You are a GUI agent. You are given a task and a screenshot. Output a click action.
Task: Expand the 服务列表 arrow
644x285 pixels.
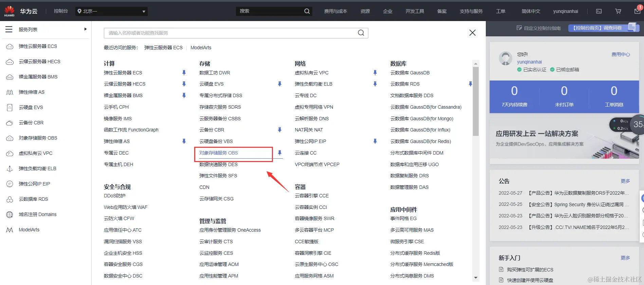point(85,29)
